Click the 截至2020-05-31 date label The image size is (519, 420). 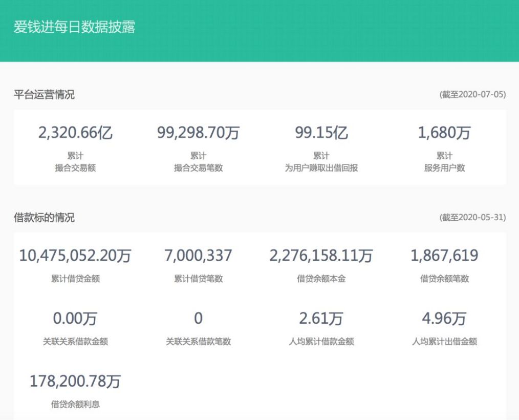tap(472, 218)
